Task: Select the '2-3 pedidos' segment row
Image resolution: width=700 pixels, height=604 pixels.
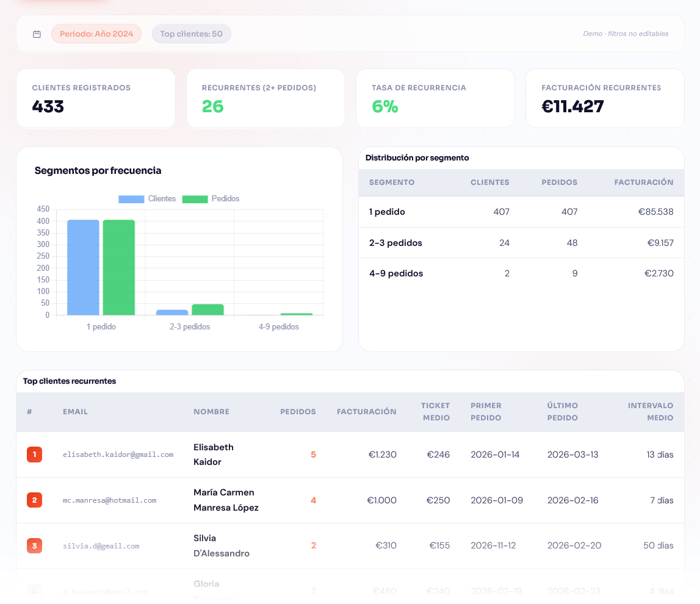Action: (x=395, y=243)
